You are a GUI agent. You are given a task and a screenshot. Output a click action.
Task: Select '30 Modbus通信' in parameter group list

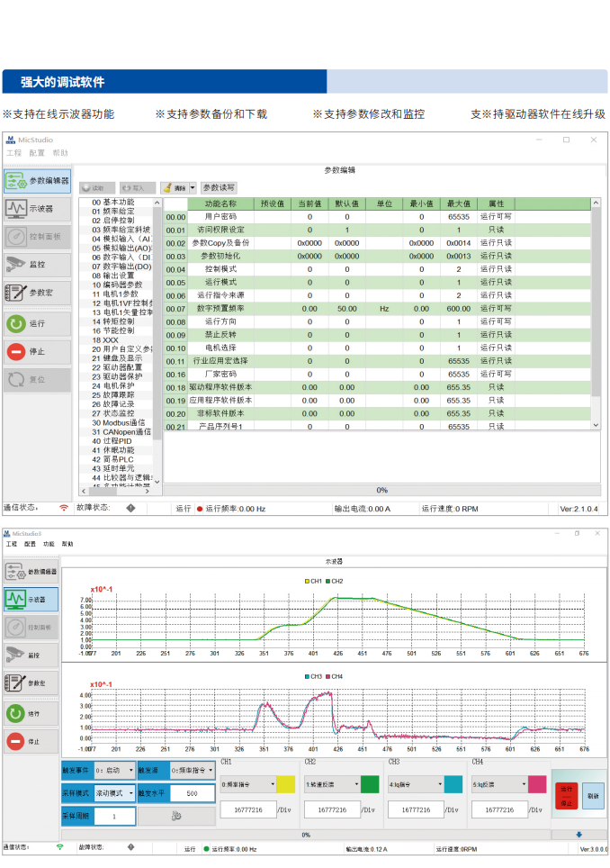click(x=119, y=423)
